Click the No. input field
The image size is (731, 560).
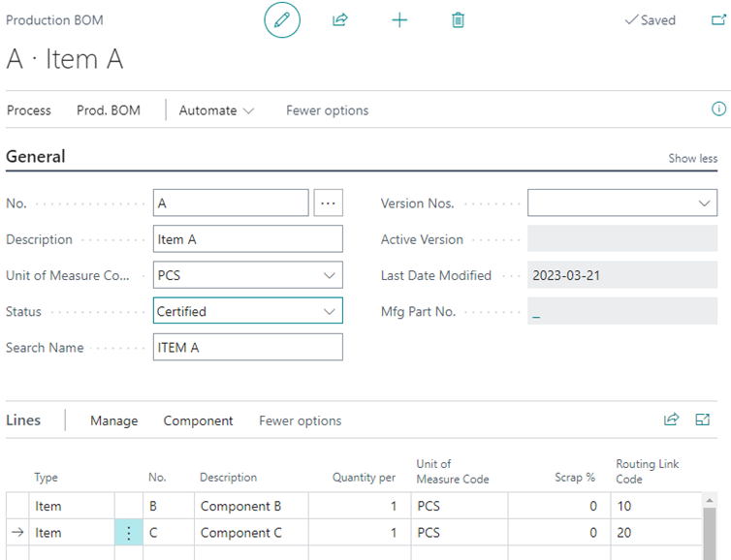click(231, 202)
